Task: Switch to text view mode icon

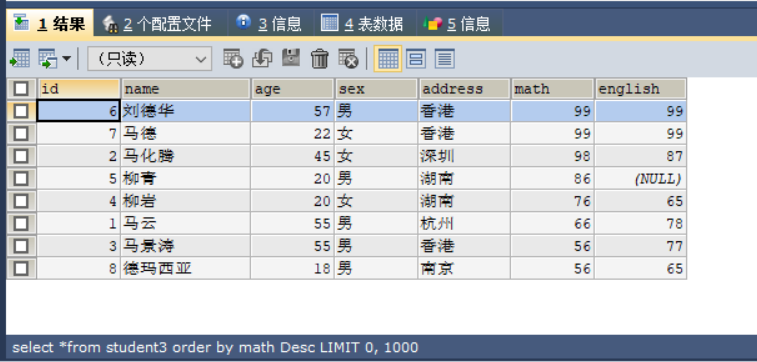Action: [445, 59]
